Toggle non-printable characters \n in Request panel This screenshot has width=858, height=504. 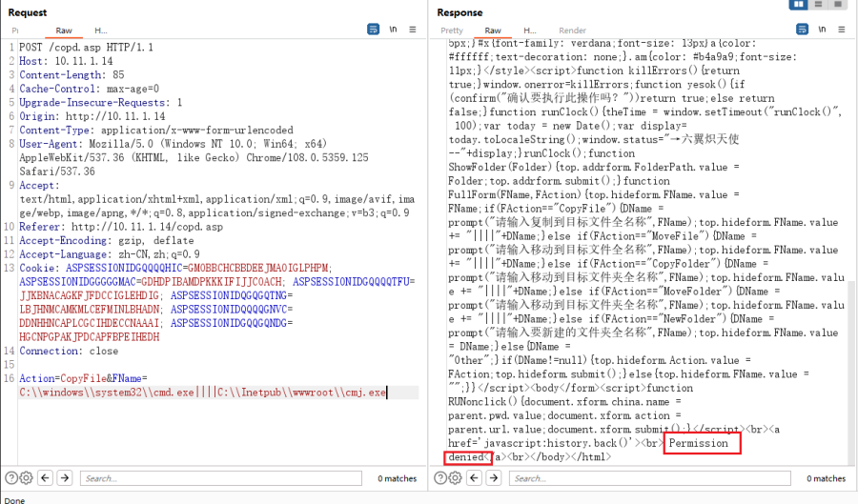[393, 30]
